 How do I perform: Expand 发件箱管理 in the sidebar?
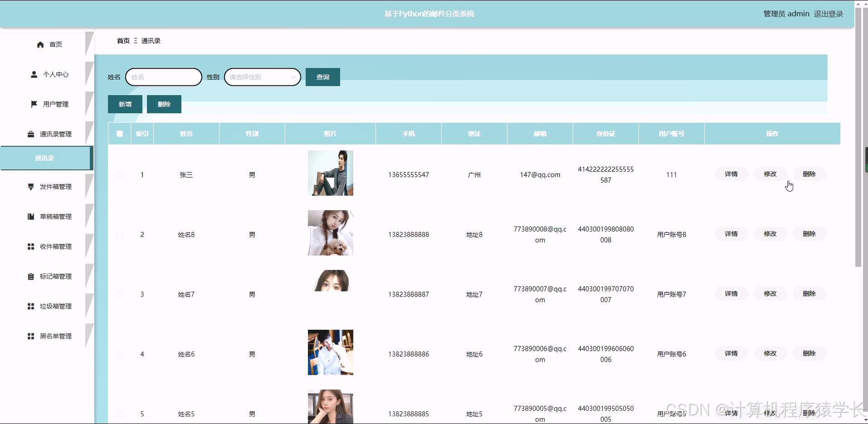(x=47, y=187)
